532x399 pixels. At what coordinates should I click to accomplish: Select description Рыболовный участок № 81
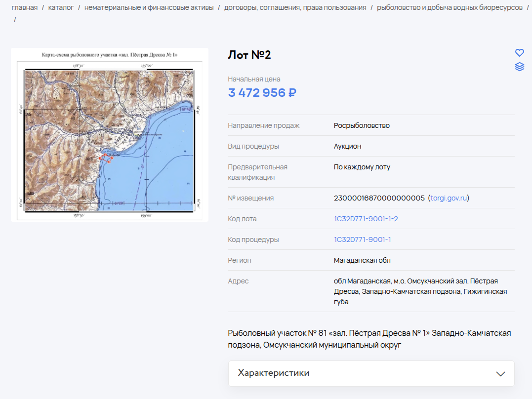369,339
